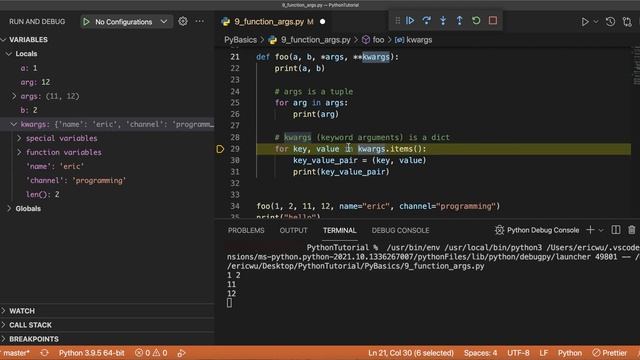Split the terminal panel

tap(616, 230)
